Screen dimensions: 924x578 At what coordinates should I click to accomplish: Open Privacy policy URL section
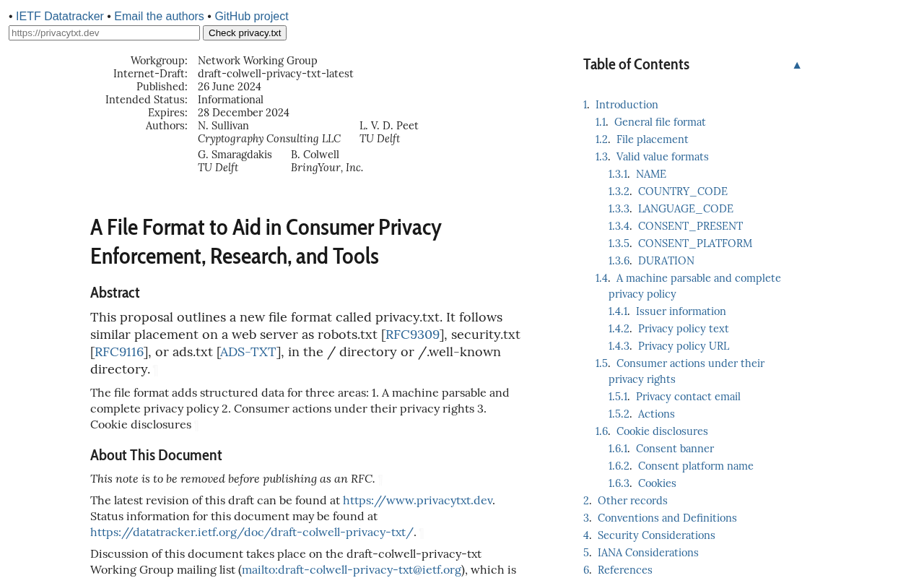coord(684,346)
